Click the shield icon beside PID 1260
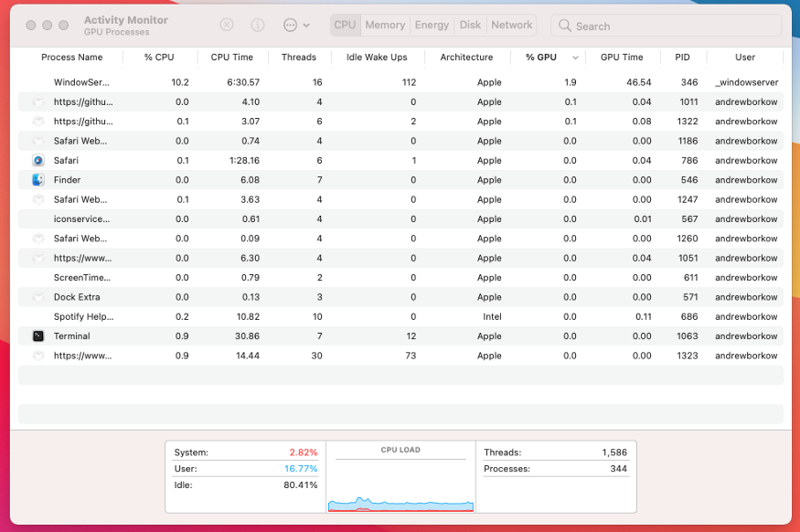The height and width of the screenshot is (532, 800). (x=38, y=239)
